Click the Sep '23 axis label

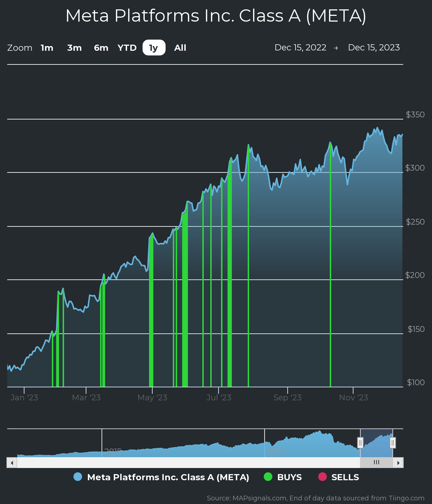287,397
